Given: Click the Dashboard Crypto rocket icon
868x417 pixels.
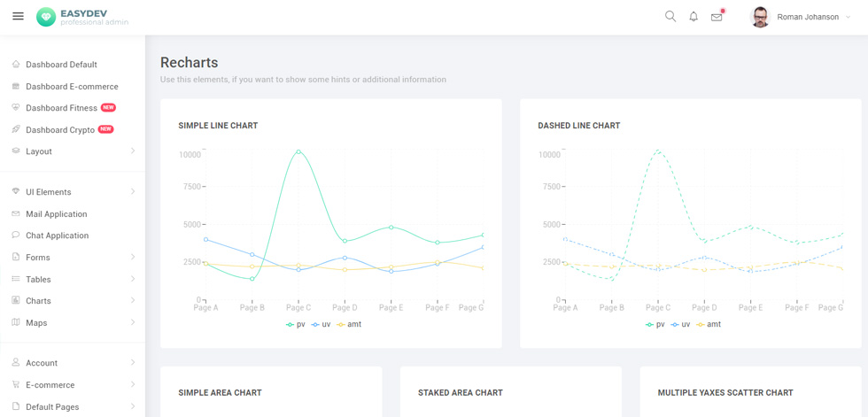Looking at the screenshot, I should (16, 129).
